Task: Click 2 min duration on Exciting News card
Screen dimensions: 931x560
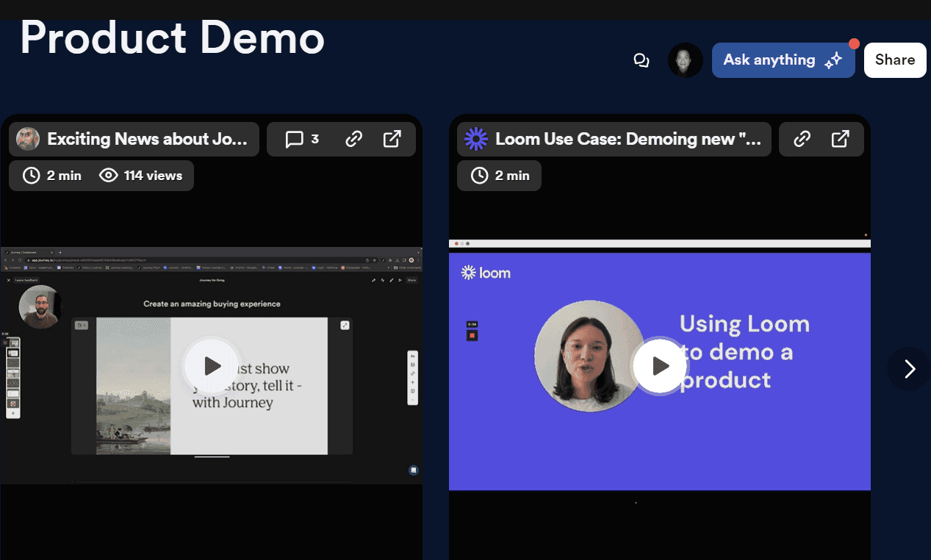Action: 53,176
